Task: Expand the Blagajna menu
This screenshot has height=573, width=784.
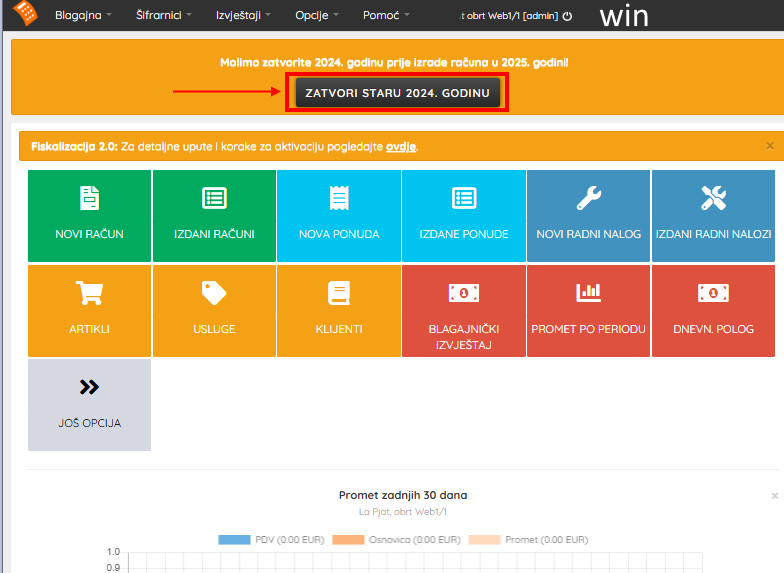Action: (83, 15)
